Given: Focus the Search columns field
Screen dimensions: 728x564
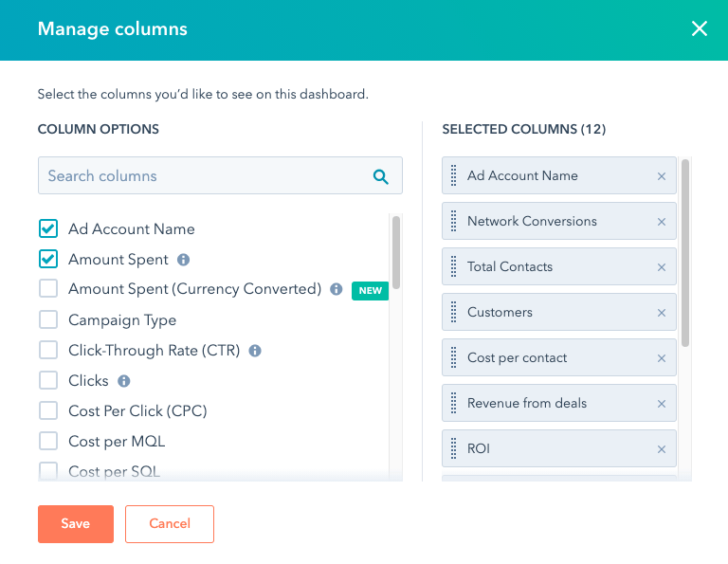Looking at the screenshot, I should [204, 176].
